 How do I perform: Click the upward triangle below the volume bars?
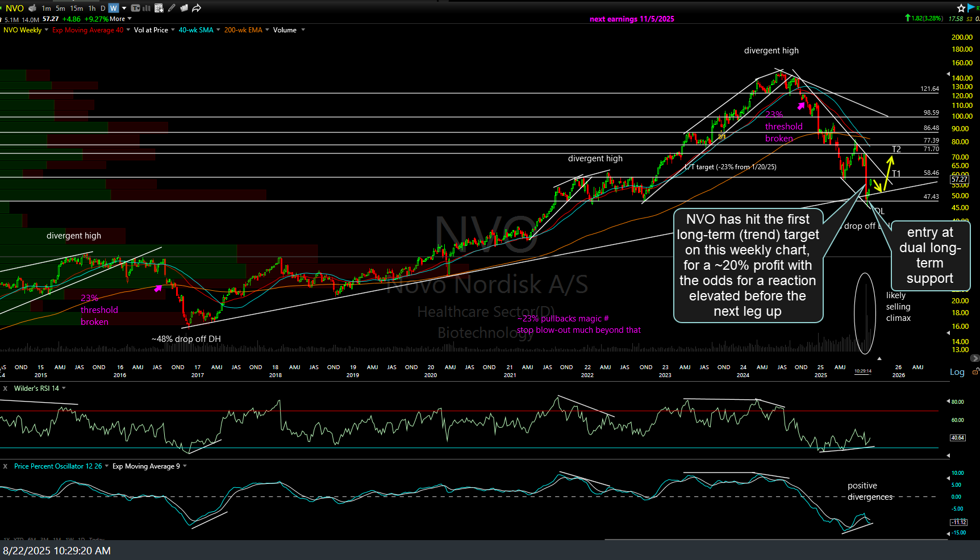[x=879, y=358]
